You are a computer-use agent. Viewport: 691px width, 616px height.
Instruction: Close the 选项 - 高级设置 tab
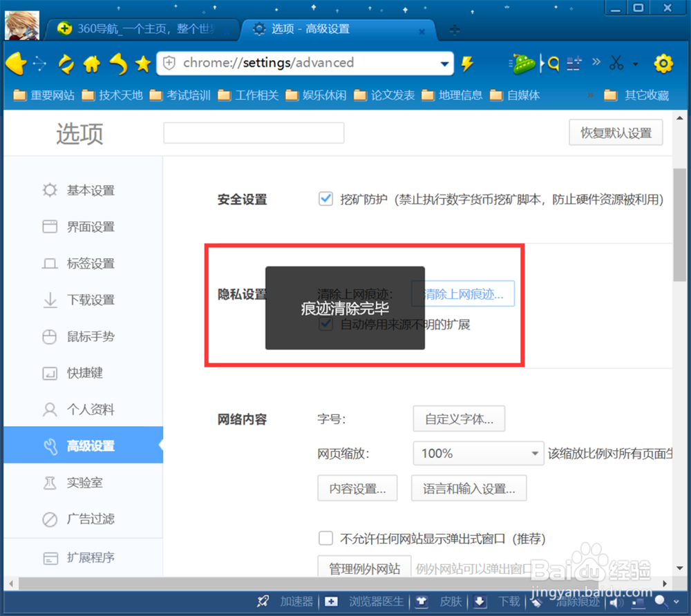(x=422, y=31)
